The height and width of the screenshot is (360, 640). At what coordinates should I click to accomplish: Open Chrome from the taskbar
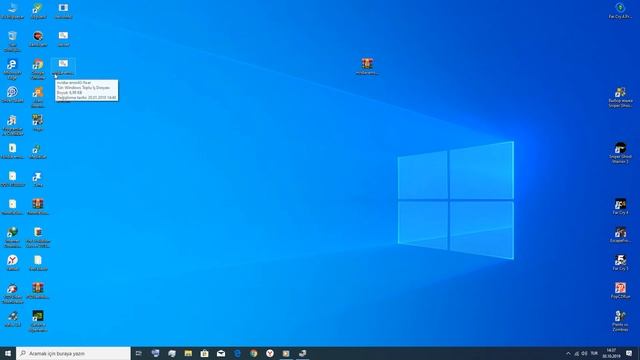pos(253,353)
